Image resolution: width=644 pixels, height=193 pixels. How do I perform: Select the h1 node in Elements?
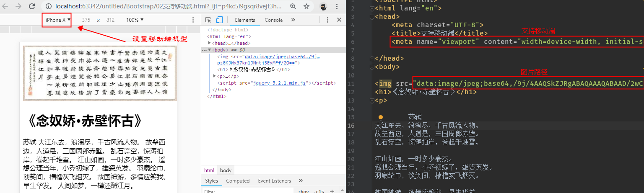(254, 70)
